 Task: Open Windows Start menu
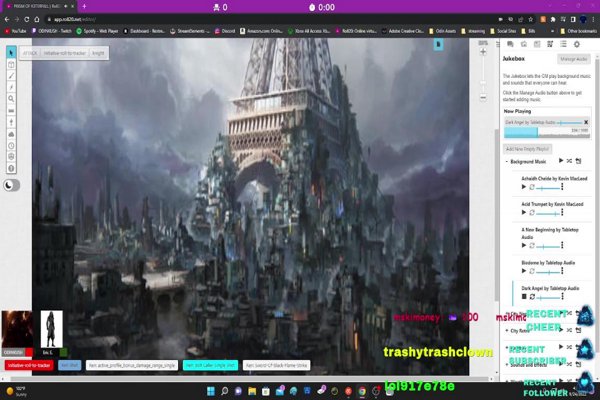click(210, 391)
